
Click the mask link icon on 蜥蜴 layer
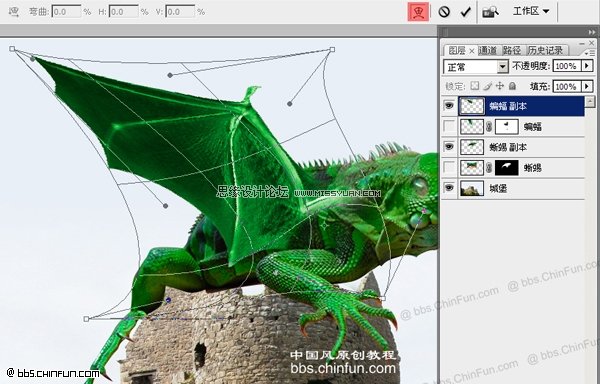point(489,168)
